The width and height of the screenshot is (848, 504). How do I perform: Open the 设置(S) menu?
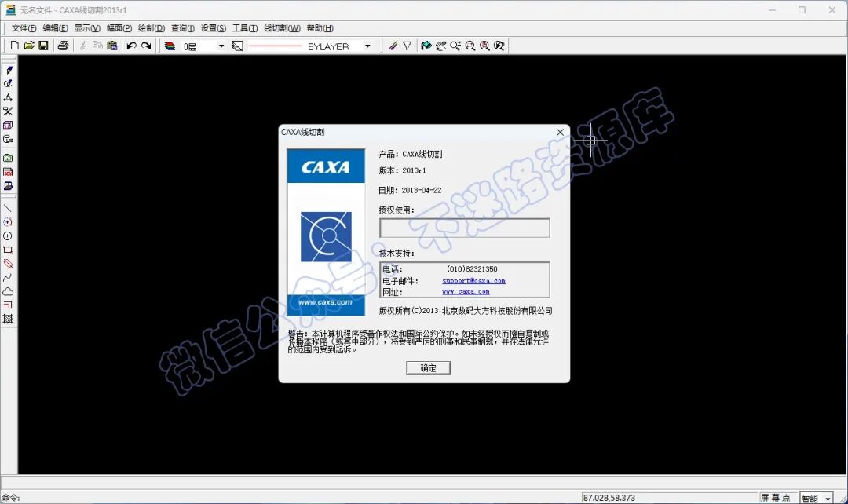(213, 28)
